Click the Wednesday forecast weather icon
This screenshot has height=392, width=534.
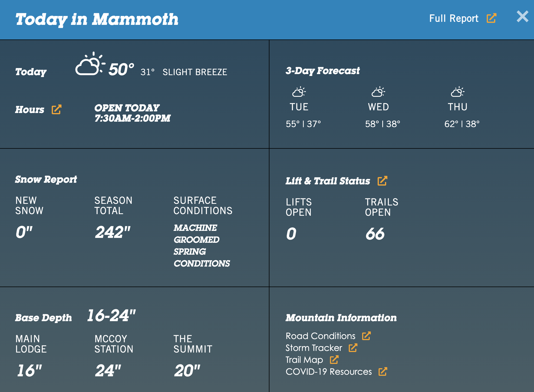(x=378, y=92)
